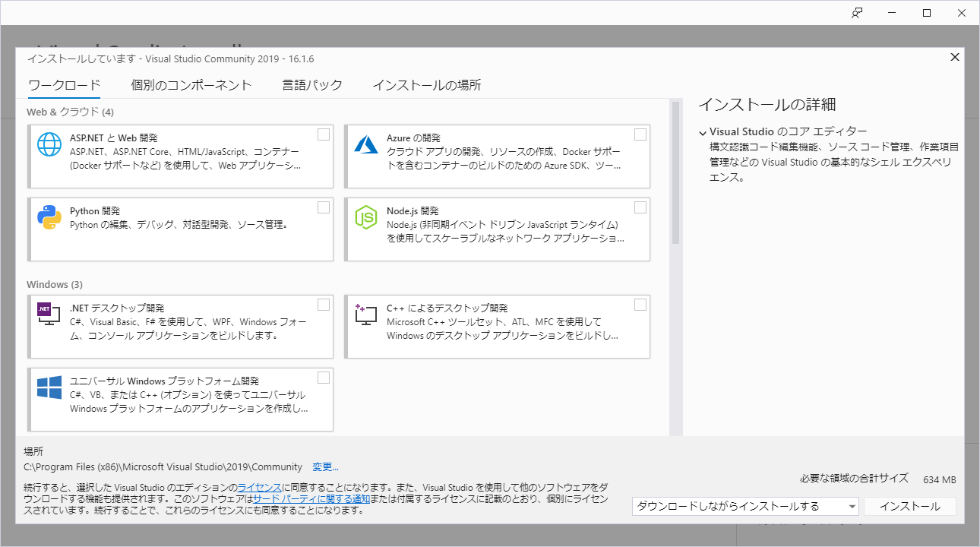Click the ASP.NET globe icon
980x547 pixels.
click(x=49, y=143)
